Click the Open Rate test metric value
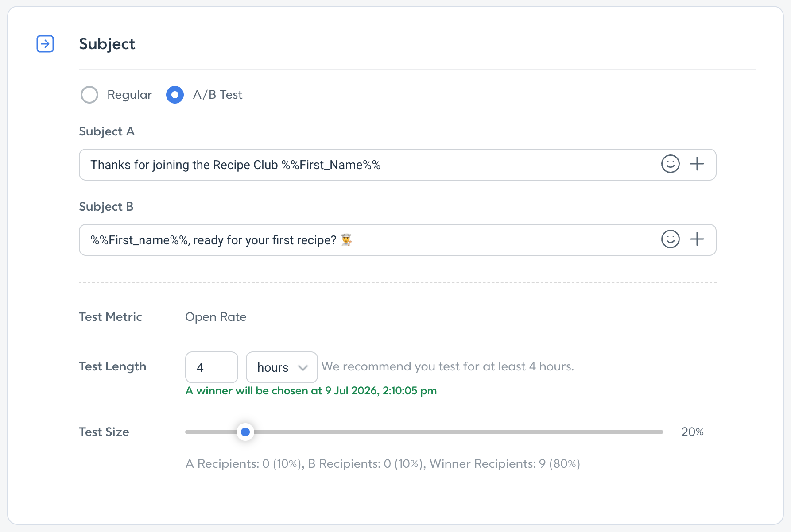791x532 pixels. (x=216, y=317)
